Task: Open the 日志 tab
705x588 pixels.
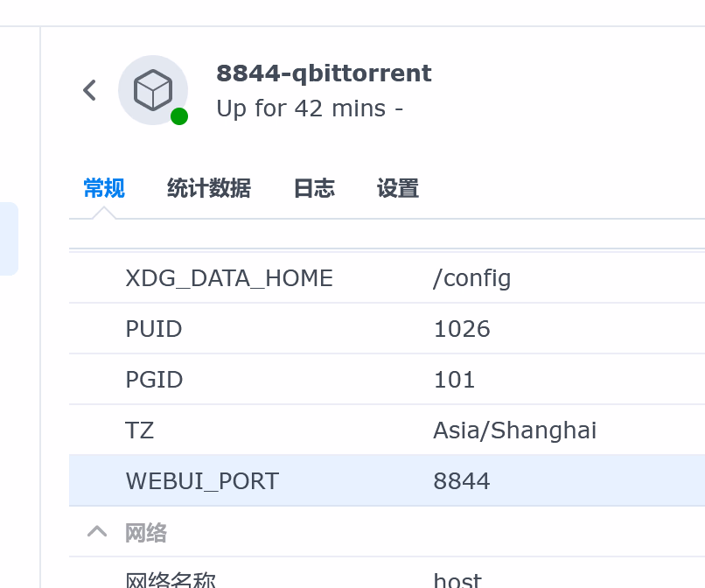Action: click(x=314, y=188)
